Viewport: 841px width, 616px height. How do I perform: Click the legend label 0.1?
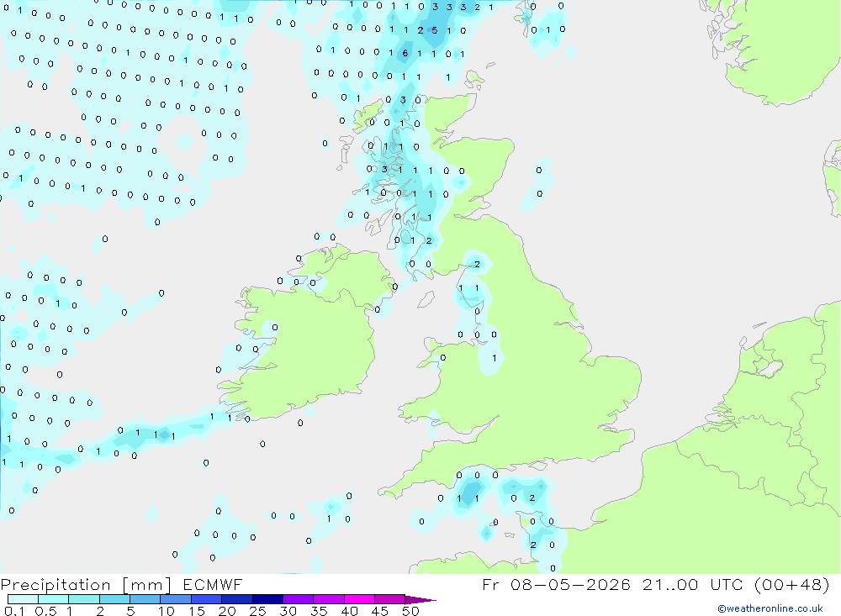[14, 611]
